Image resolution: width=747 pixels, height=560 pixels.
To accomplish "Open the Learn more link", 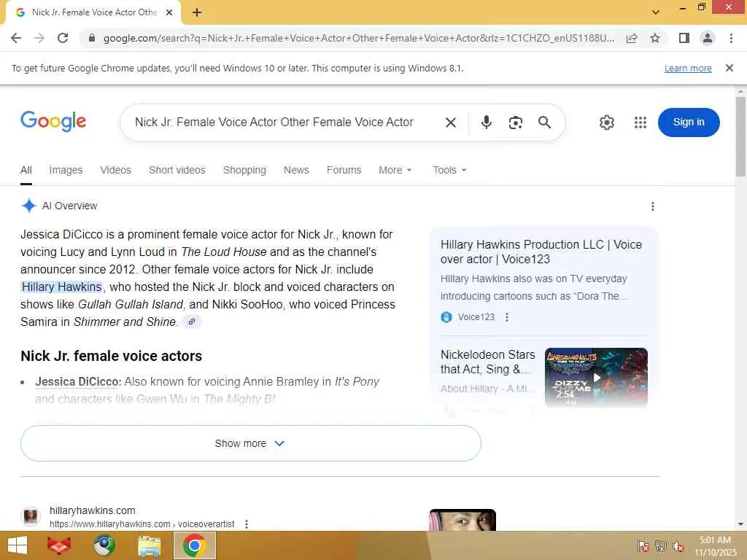I will point(688,69).
